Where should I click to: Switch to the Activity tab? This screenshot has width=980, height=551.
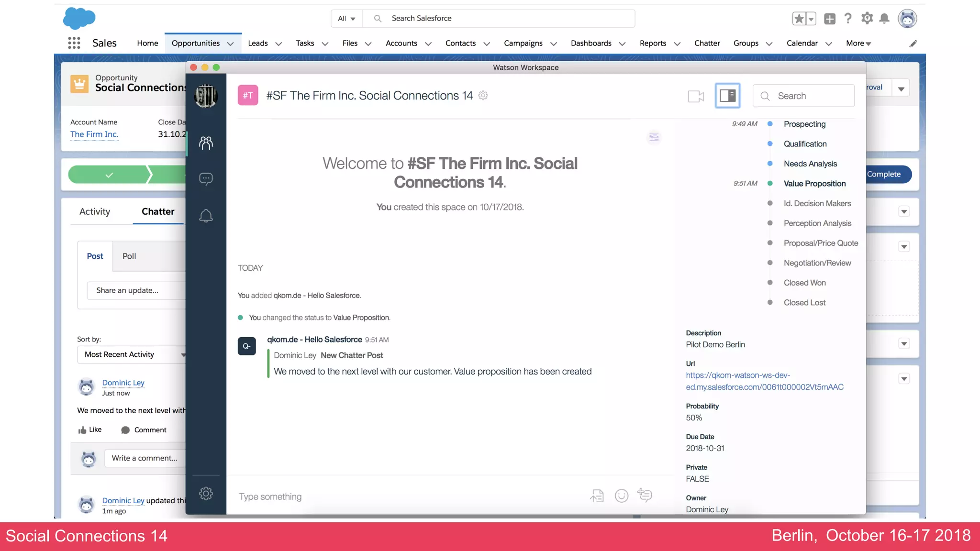click(95, 211)
